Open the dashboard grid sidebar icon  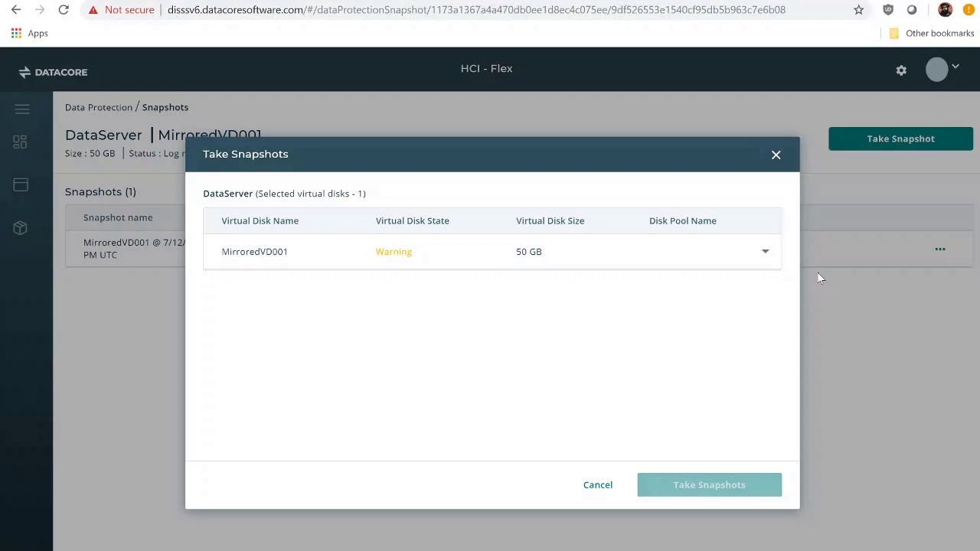pyautogui.click(x=20, y=142)
